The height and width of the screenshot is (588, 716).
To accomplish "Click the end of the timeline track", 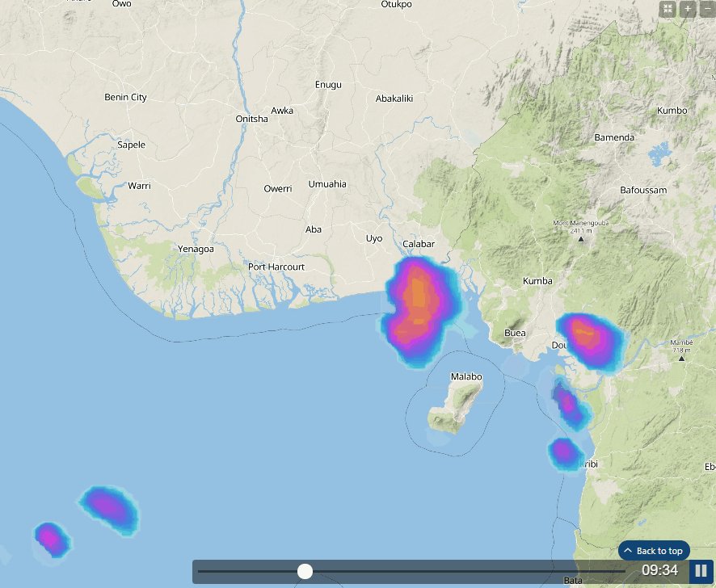I will pos(624,571).
